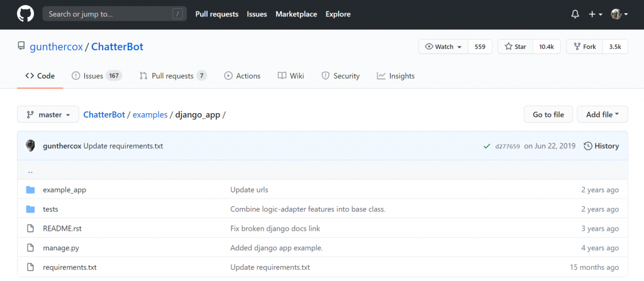
Task: Open the Added django app example commit
Action: click(x=277, y=248)
